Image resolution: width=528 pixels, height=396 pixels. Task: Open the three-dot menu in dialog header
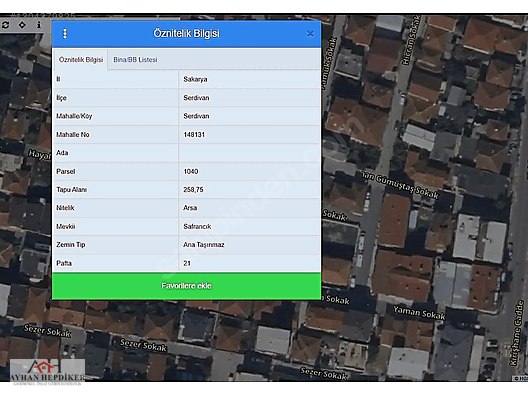click(65, 33)
